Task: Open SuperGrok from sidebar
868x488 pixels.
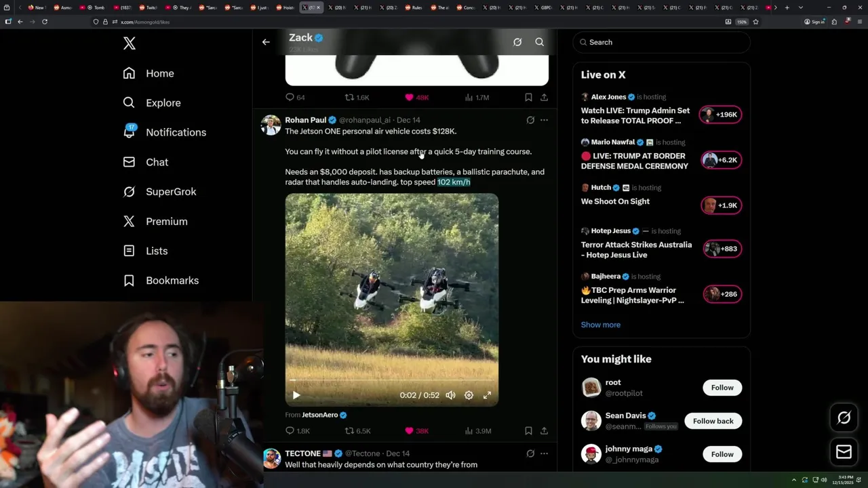Action: 159,192
